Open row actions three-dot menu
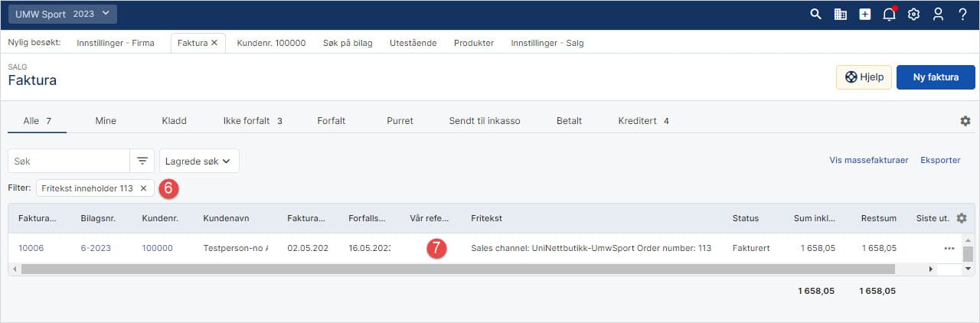The image size is (980, 323). tap(949, 248)
